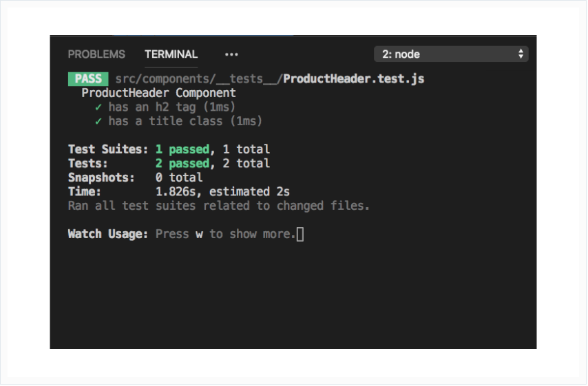Click the 'src/components/__tests__/' path segment
The height and width of the screenshot is (386, 588).
tap(199, 78)
